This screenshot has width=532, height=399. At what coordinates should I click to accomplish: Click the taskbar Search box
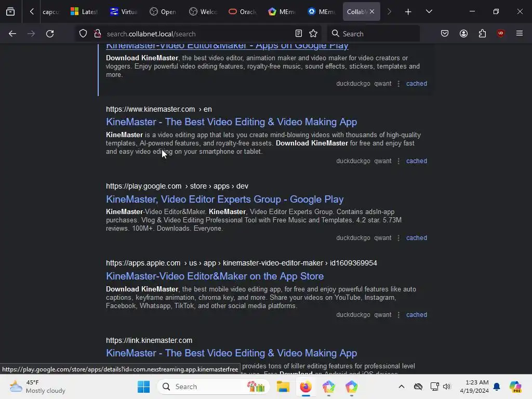pos(214,387)
